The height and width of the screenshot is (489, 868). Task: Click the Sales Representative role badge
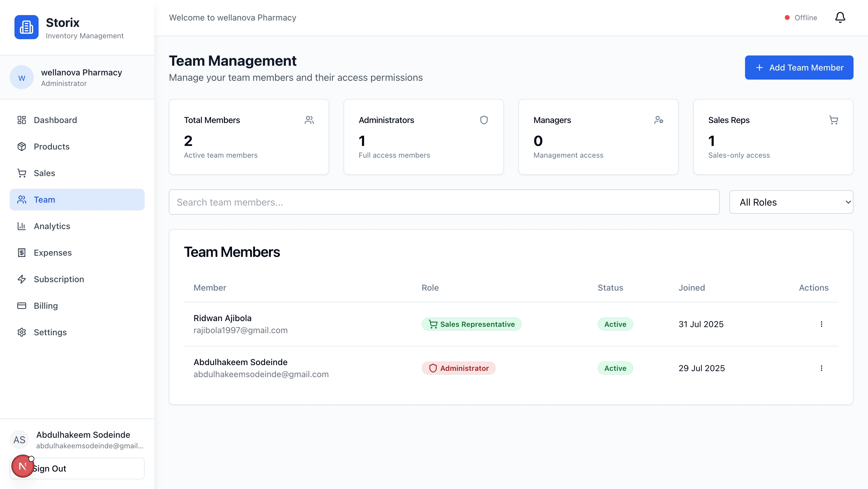click(471, 324)
